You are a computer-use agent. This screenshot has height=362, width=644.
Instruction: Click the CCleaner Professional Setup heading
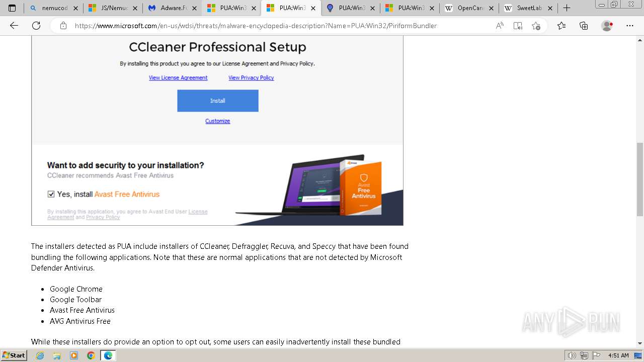217,47
